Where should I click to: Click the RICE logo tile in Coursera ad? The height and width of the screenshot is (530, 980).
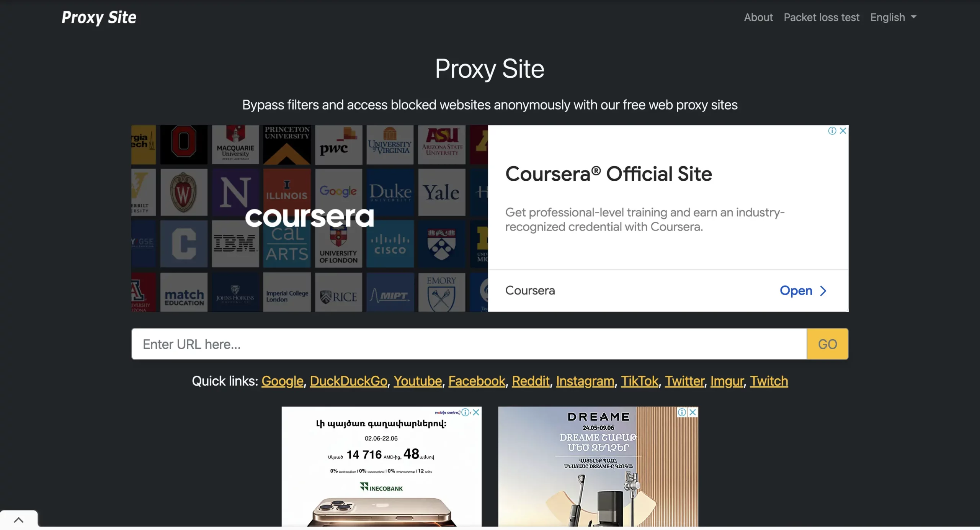click(x=338, y=292)
